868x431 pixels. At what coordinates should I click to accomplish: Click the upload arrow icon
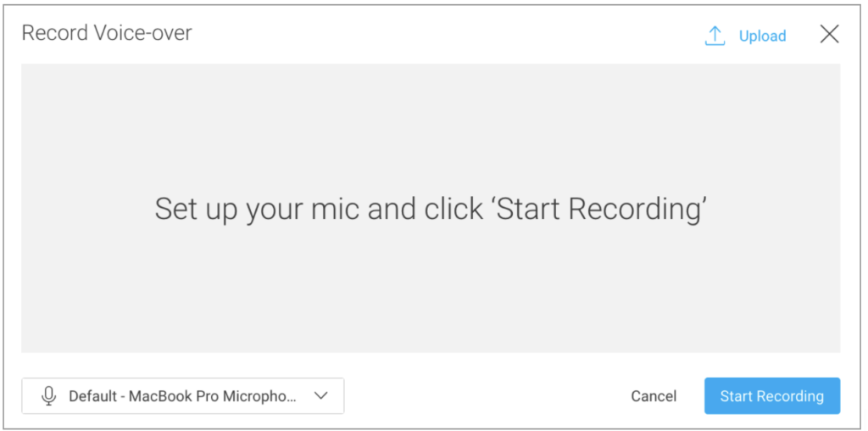click(x=715, y=36)
